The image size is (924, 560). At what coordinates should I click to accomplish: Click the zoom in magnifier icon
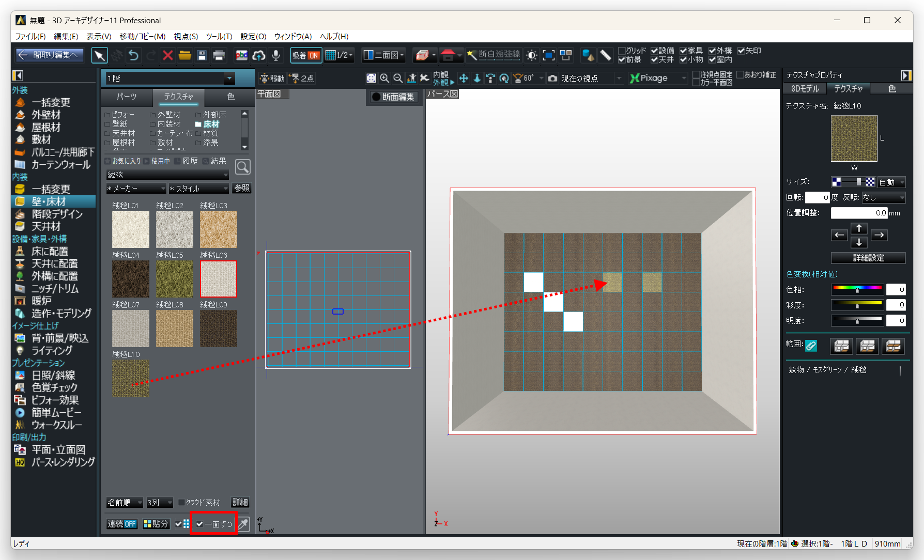pos(384,78)
